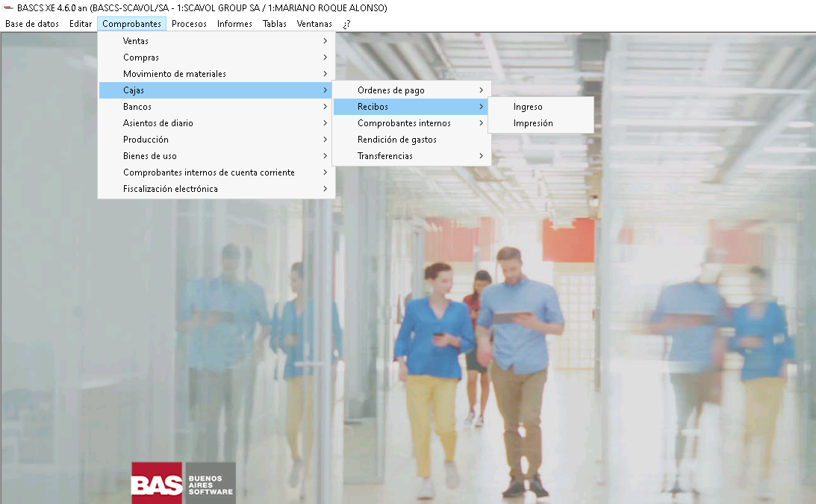Open the Informes menu
The width and height of the screenshot is (816, 504).
coord(234,24)
